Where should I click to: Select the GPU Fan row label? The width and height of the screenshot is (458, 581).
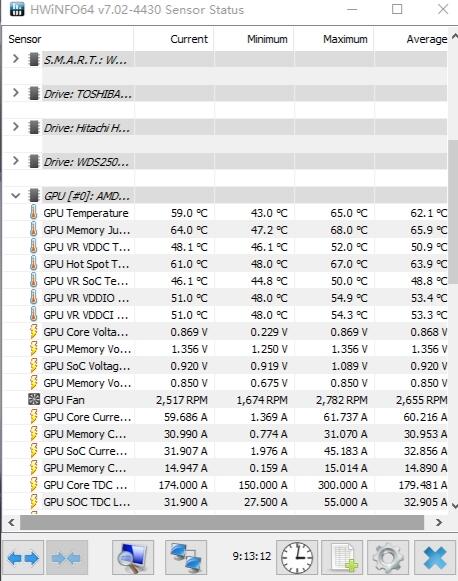(64, 400)
